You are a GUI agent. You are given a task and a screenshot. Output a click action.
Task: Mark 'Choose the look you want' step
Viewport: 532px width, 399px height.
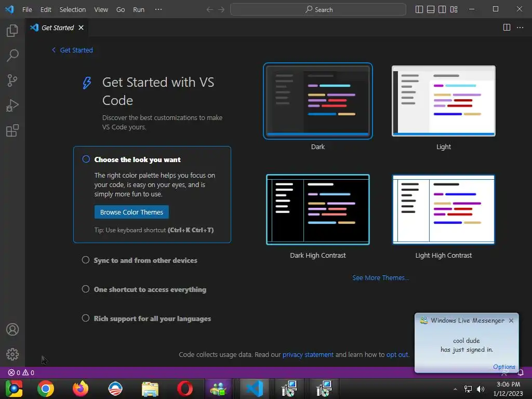point(86,159)
